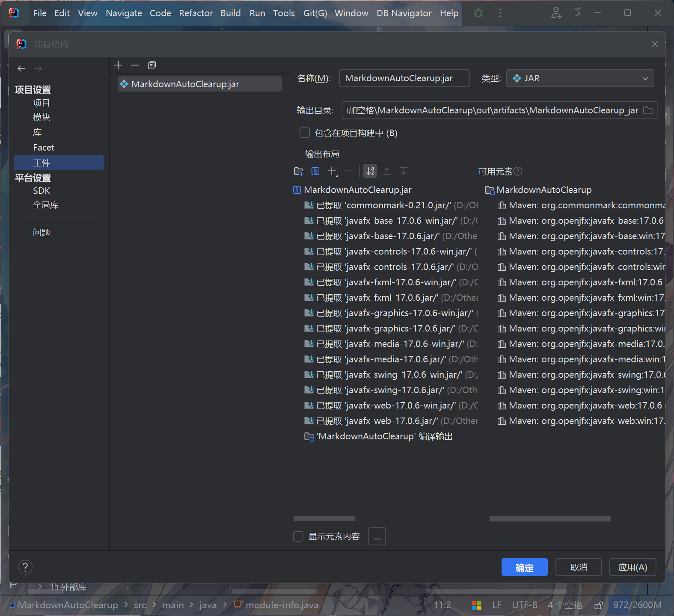Select extracted commonmark-0.21.0.jar entry

pos(391,205)
